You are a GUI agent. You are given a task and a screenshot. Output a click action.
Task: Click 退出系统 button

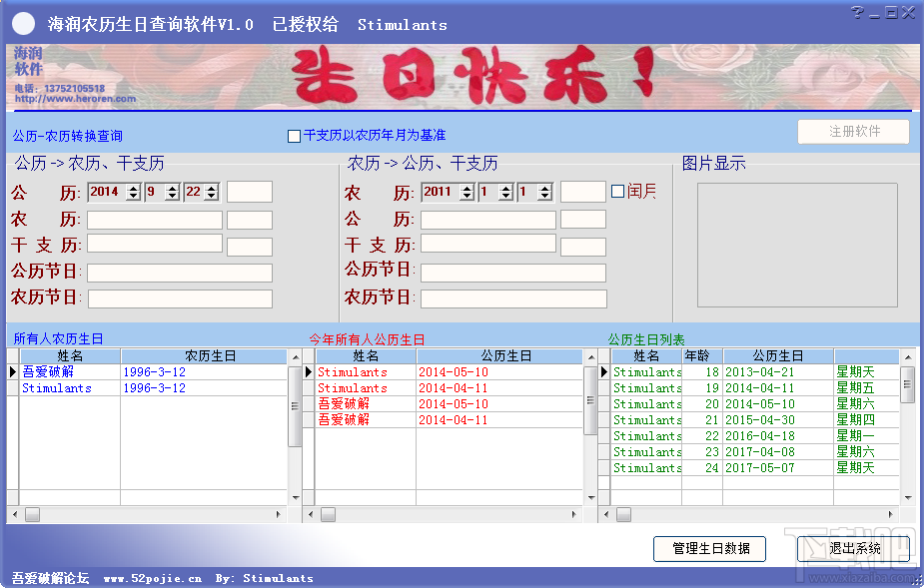[x=854, y=548]
